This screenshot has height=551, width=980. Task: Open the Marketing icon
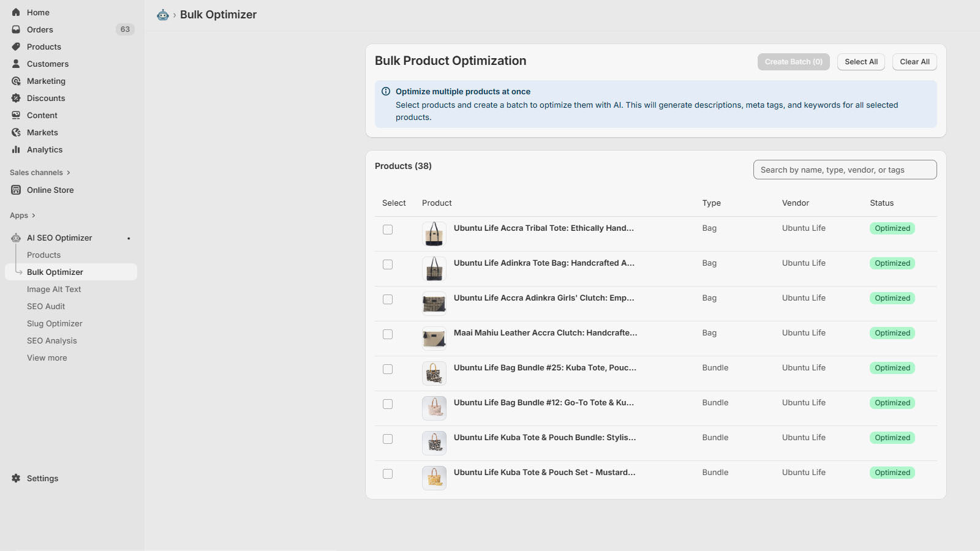tap(16, 81)
